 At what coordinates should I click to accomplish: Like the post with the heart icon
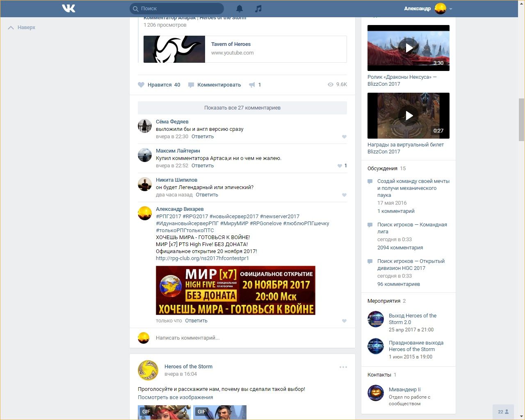141,85
